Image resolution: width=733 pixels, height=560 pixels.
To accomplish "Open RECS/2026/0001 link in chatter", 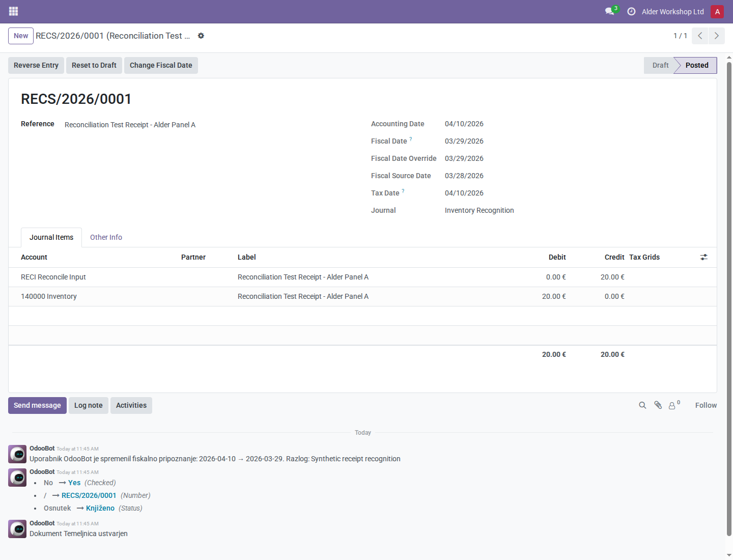I will pos(89,495).
